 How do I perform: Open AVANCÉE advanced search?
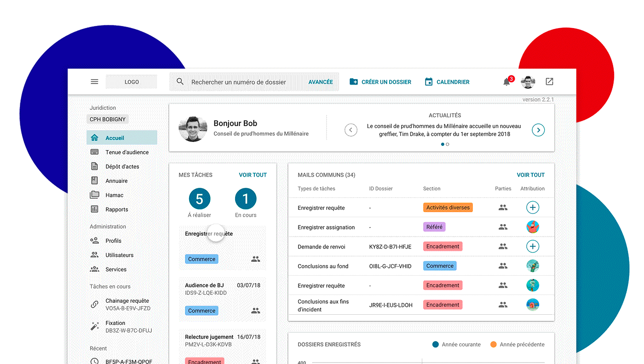[x=321, y=82]
